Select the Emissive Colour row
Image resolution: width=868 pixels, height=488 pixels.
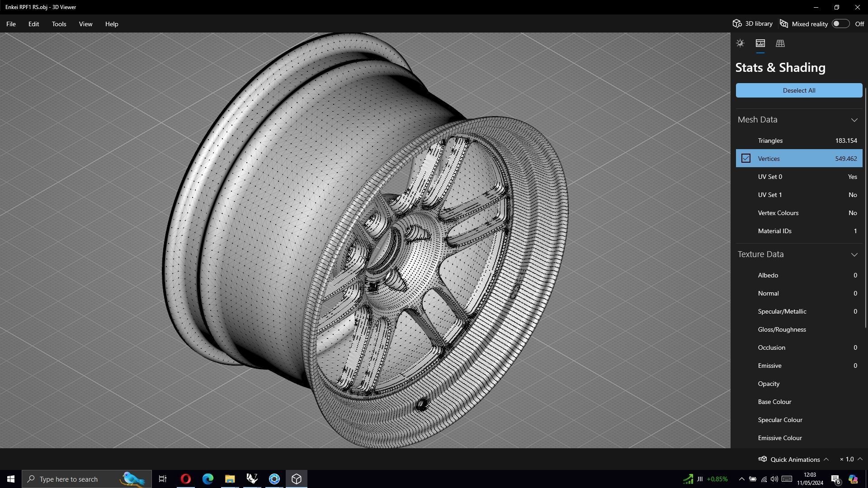coord(799,438)
